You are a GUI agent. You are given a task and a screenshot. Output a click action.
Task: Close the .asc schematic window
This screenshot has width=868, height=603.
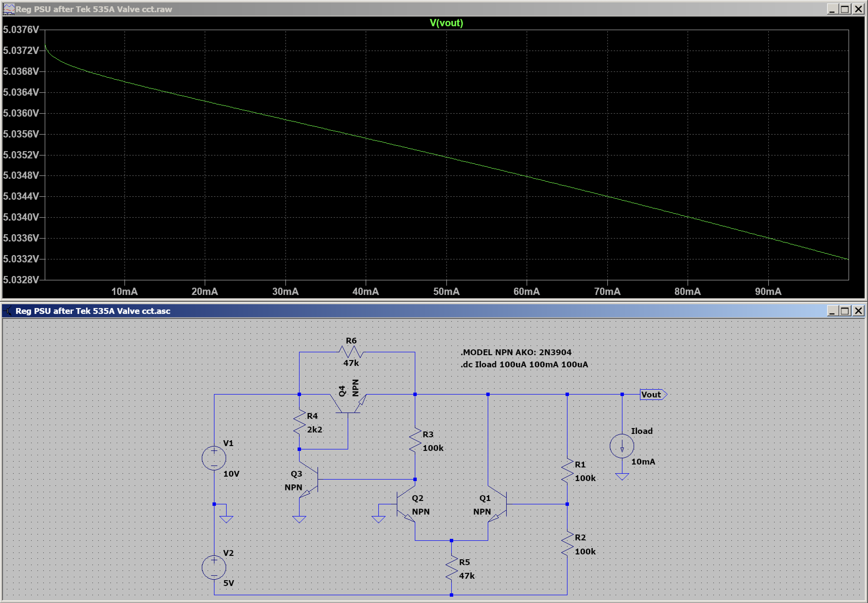pyautogui.click(x=859, y=311)
